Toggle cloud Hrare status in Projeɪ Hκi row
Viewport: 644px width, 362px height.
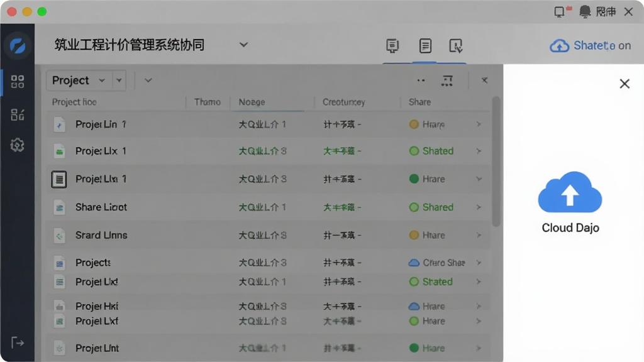coord(427,306)
